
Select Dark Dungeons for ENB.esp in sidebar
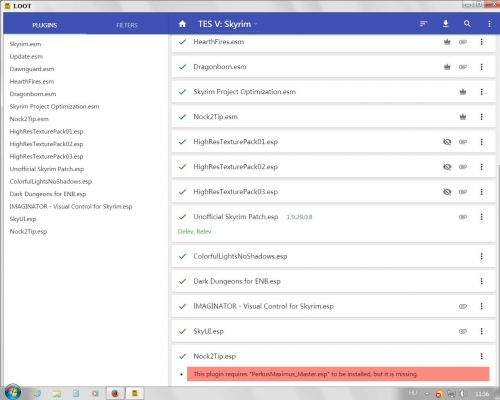pyautogui.click(x=48, y=194)
